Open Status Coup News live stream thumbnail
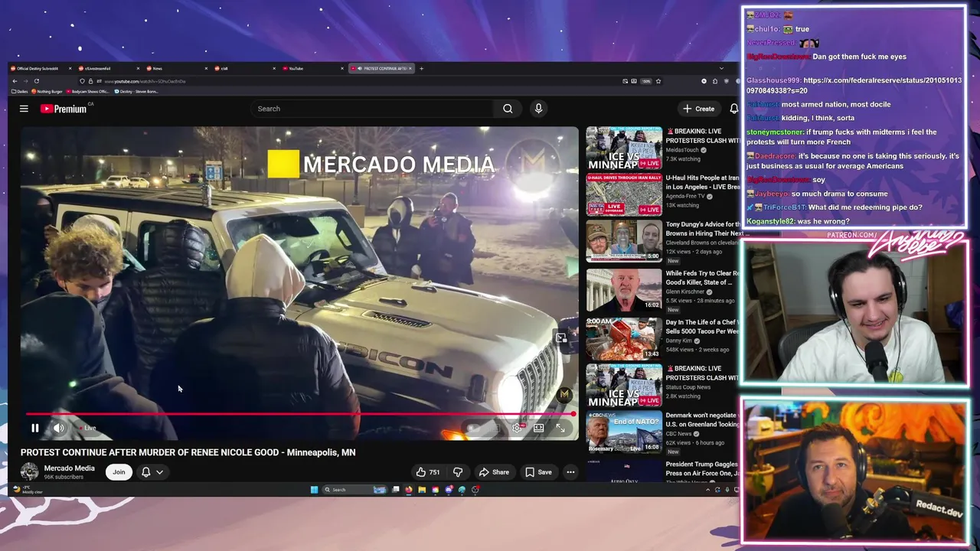Screen dimensions: 980x551 tap(624, 385)
